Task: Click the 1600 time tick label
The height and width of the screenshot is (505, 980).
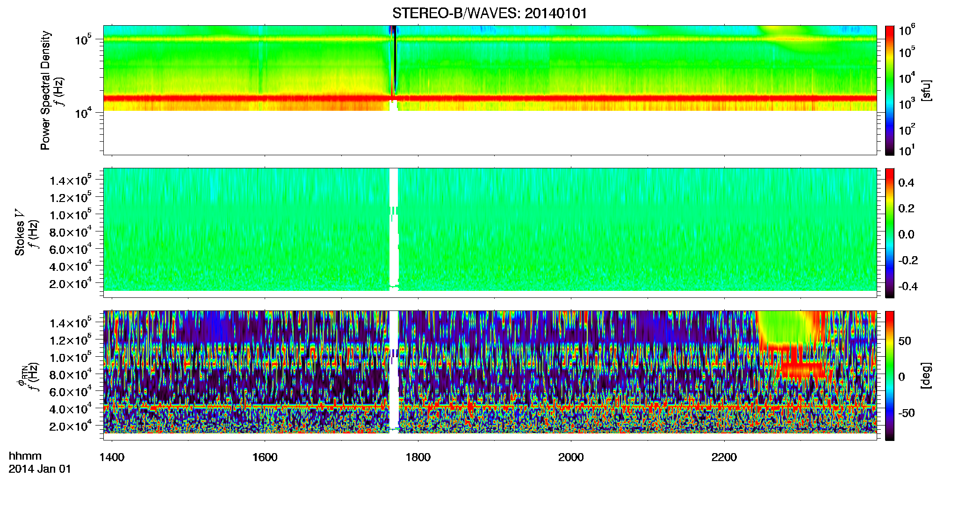Action: point(265,457)
